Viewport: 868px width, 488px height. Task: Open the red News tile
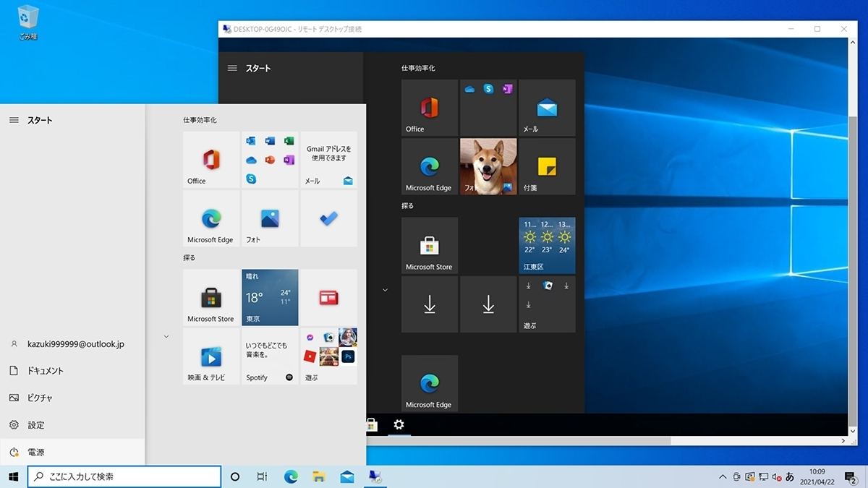click(328, 298)
